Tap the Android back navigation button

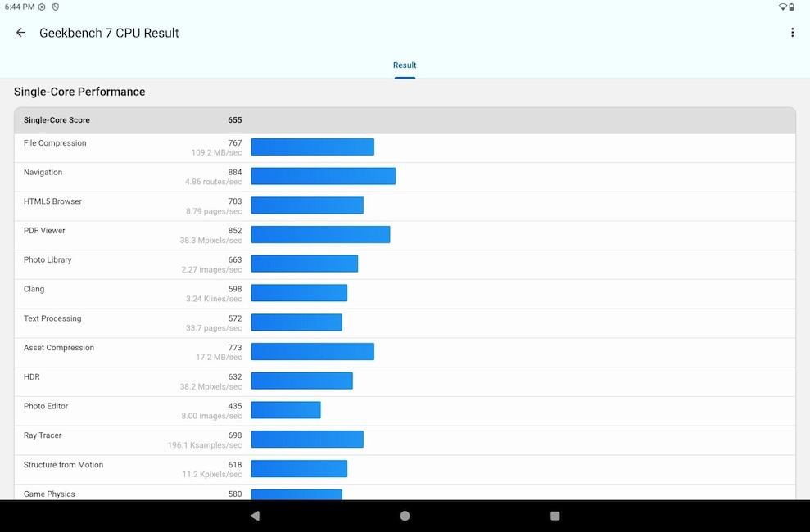coord(255,516)
